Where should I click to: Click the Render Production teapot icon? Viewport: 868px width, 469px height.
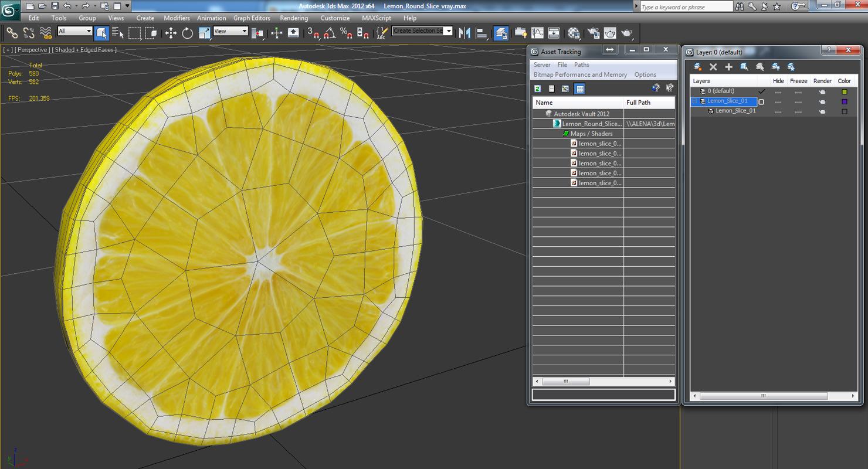tap(627, 33)
